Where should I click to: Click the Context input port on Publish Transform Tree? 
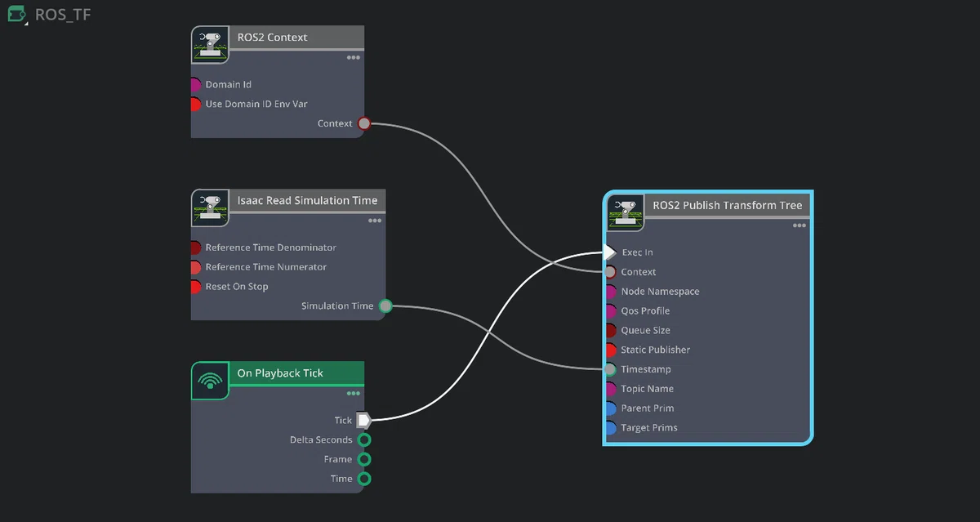(x=610, y=272)
